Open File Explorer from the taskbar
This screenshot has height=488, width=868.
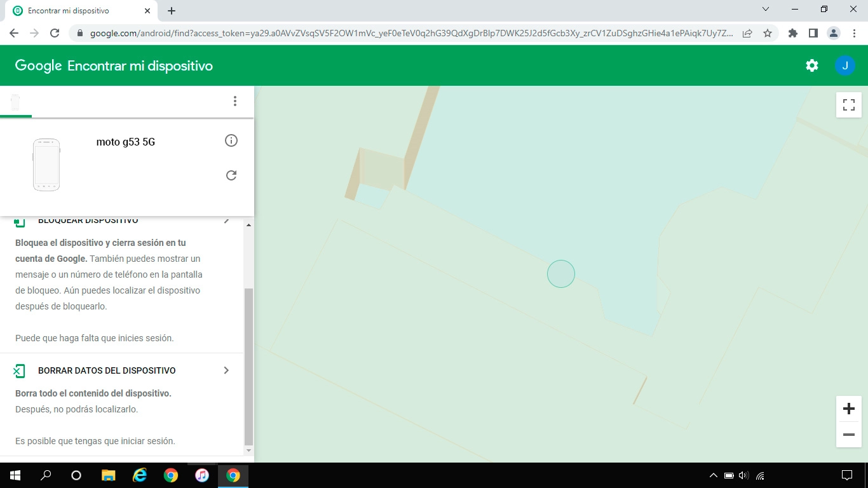tap(108, 475)
